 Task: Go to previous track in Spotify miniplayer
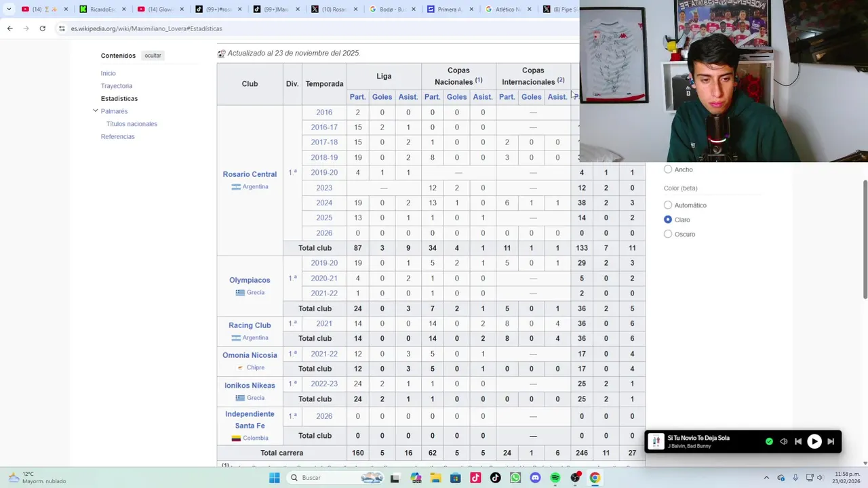(x=798, y=441)
